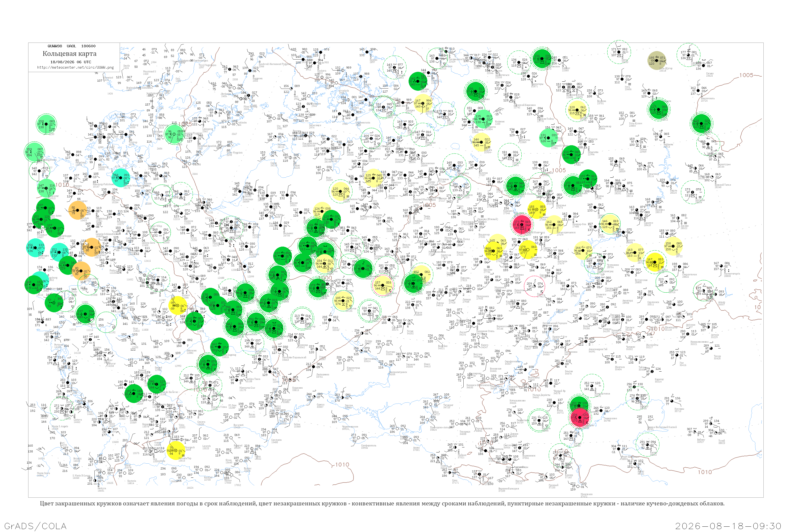798x532 pixels.
Task: Click the station label "Няксимволь 23724"
Action: [x=707, y=99]
